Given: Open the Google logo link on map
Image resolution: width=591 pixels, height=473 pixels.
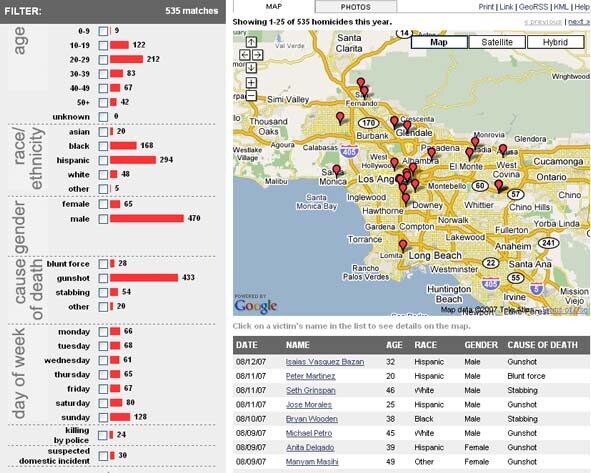Looking at the screenshot, I should tap(256, 306).
